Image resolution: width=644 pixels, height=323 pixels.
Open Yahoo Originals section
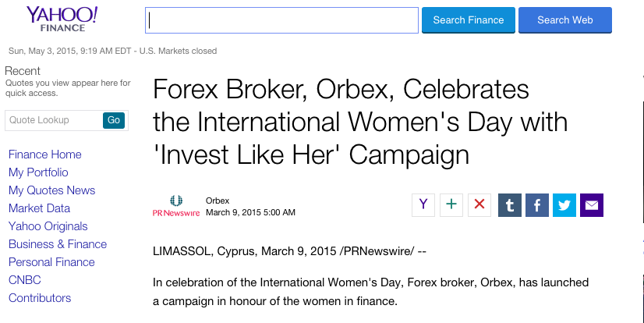pyautogui.click(x=48, y=226)
